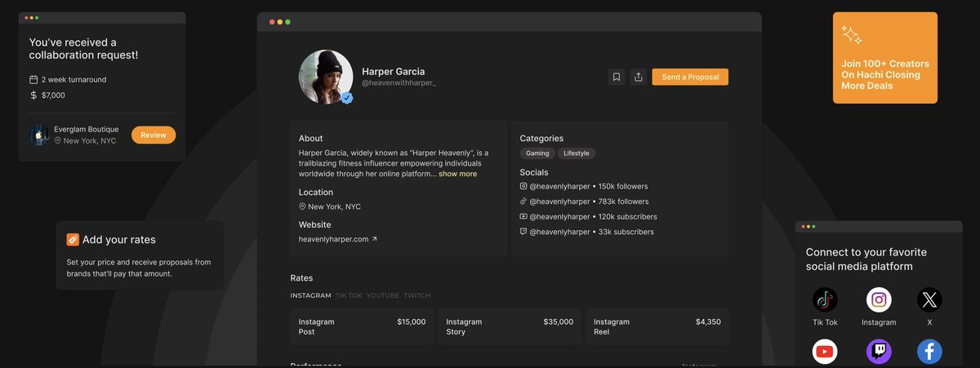Open the Join 100+ Creators orange card

(885, 58)
